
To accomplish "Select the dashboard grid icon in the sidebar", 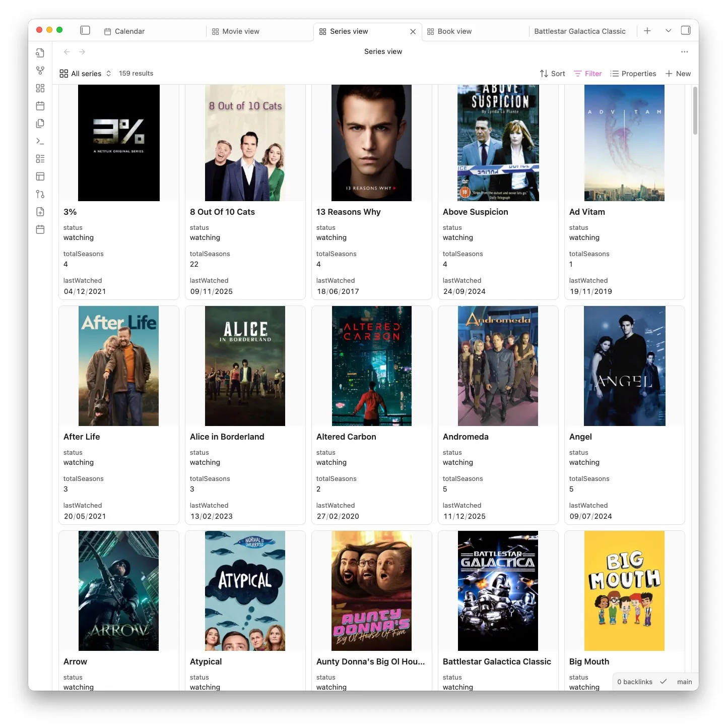I will [40, 88].
